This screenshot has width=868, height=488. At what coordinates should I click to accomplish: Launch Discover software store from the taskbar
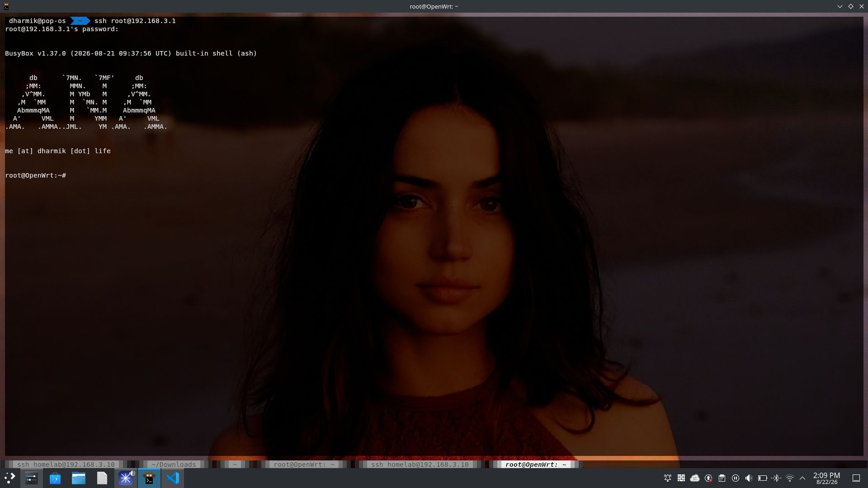click(x=55, y=478)
